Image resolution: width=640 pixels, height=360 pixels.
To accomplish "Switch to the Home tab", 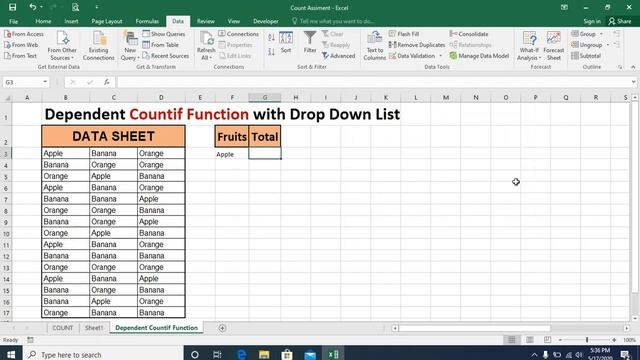I will pyautogui.click(x=43, y=21).
